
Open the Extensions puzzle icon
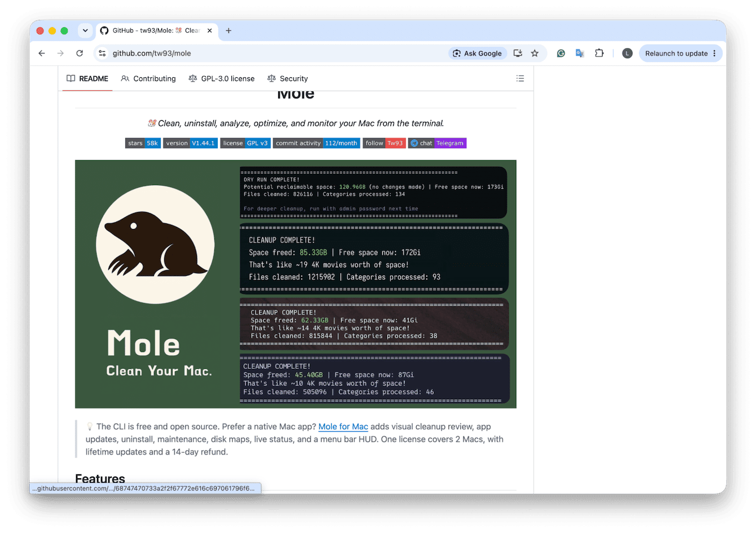(599, 53)
